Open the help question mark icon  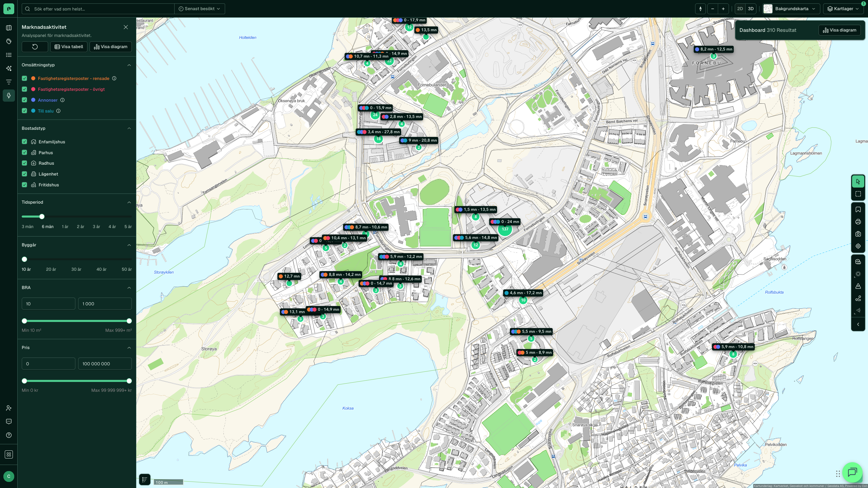tap(9, 435)
